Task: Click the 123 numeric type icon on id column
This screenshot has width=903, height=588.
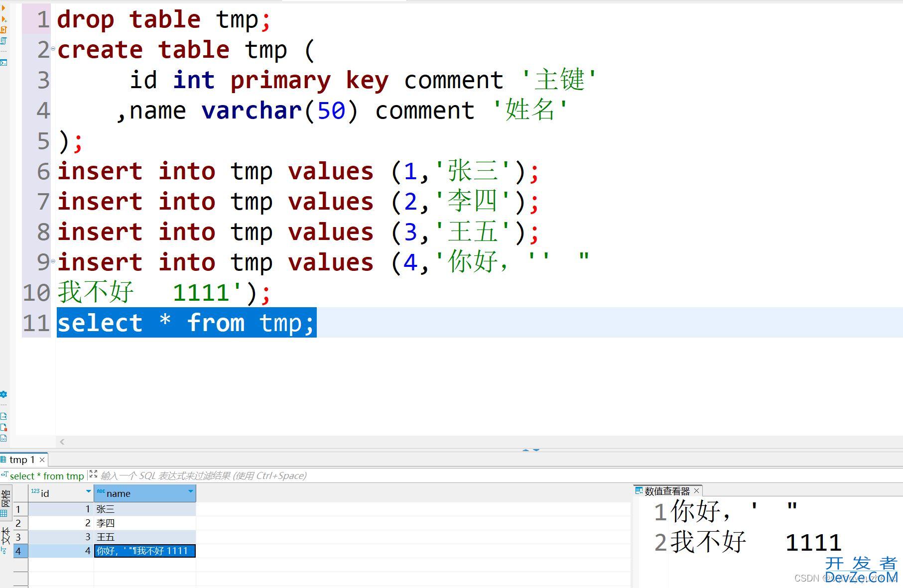Action: point(35,491)
